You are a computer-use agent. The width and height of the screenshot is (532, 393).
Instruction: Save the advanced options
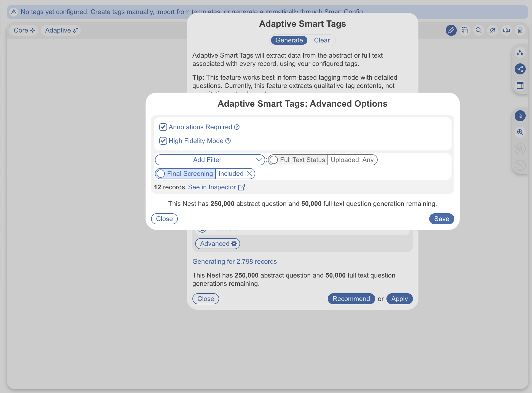pos(442,219)
